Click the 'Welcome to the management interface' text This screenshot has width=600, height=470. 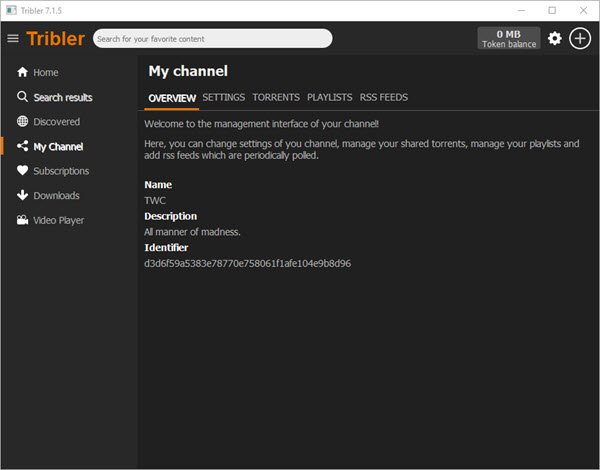261,124
